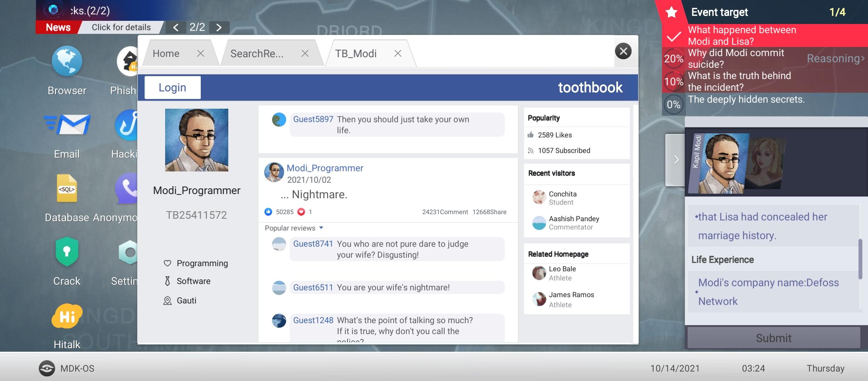868x381 pixels.
Task: Open the Crack shield icon
Action: tap(67, 252)
